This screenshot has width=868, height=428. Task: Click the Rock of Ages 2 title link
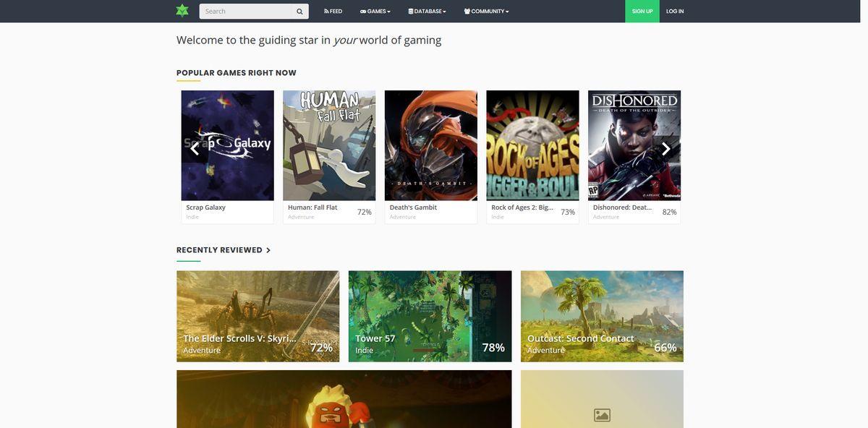coord(523,207)
